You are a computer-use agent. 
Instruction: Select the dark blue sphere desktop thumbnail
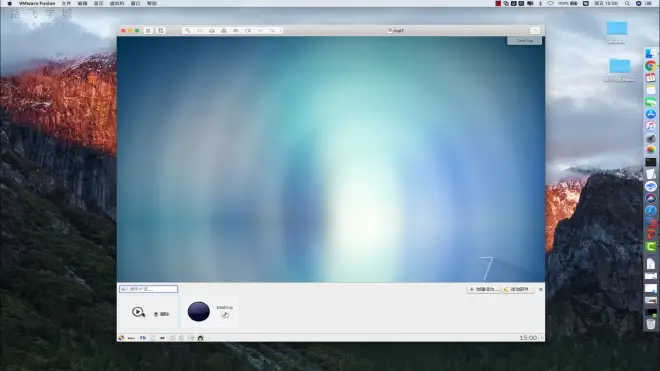[199, 312]
